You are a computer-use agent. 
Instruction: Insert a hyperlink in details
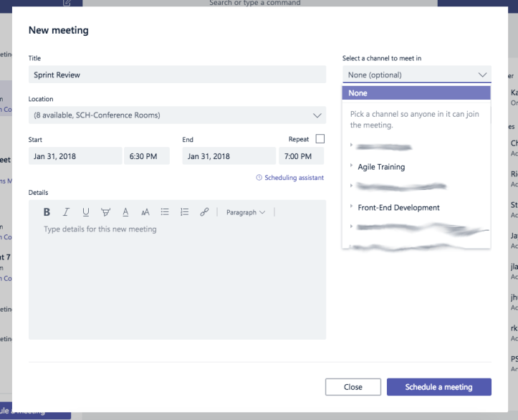(x=204, y=212)
